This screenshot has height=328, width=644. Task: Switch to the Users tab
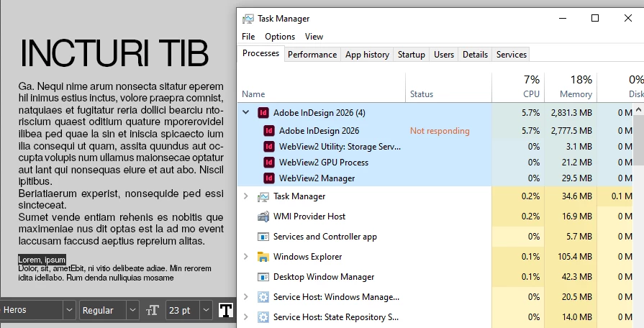pyautogui.click(x=443, y=55)
